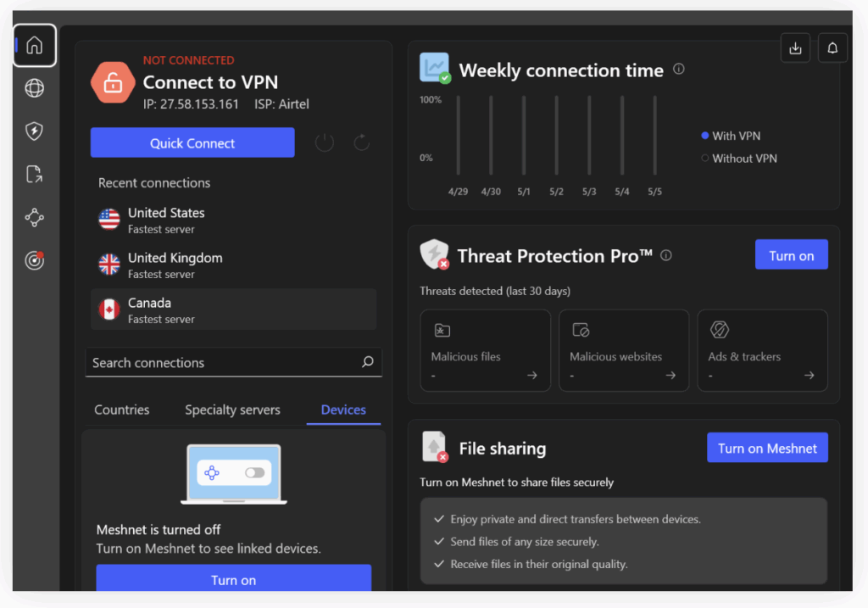Click Threats detected (last 30 days) text
Image resolution: width=868 pixels, height=608 pixels.
[495, 291]
